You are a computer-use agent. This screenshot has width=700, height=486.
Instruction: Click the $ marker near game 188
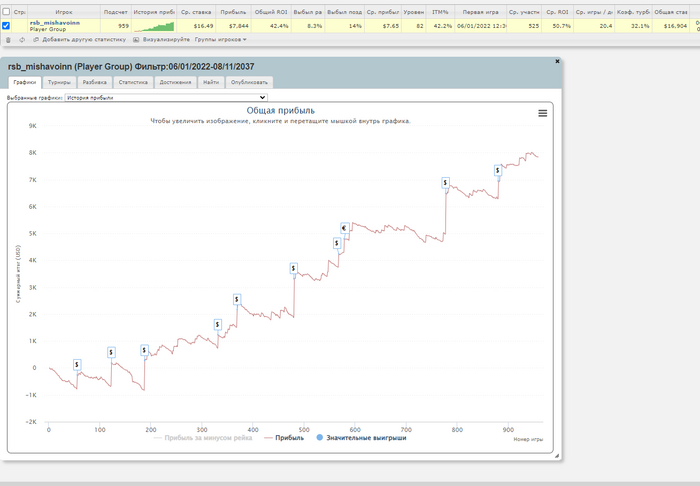[x=144, y=350]
